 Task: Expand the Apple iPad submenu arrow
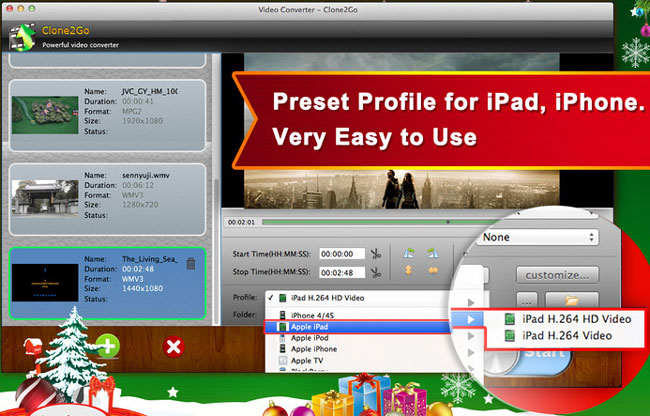click(x=470, y=319)
